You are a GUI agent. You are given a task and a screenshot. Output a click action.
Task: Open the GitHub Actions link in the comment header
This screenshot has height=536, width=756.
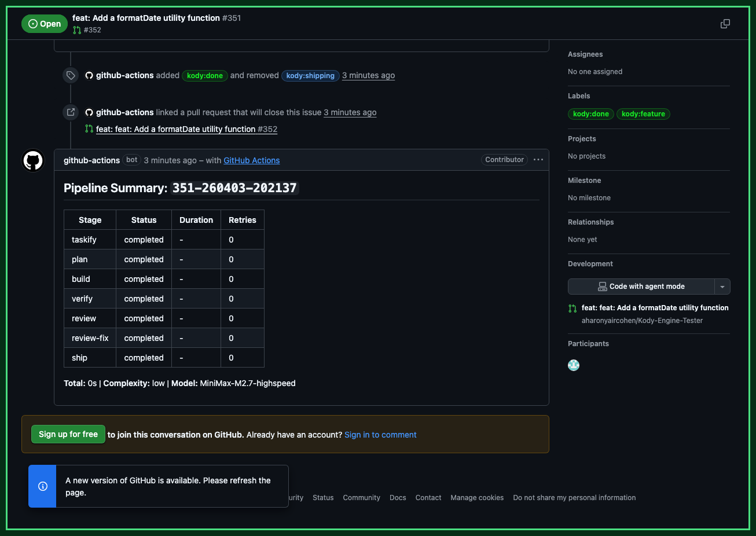[x=251, y=160]
